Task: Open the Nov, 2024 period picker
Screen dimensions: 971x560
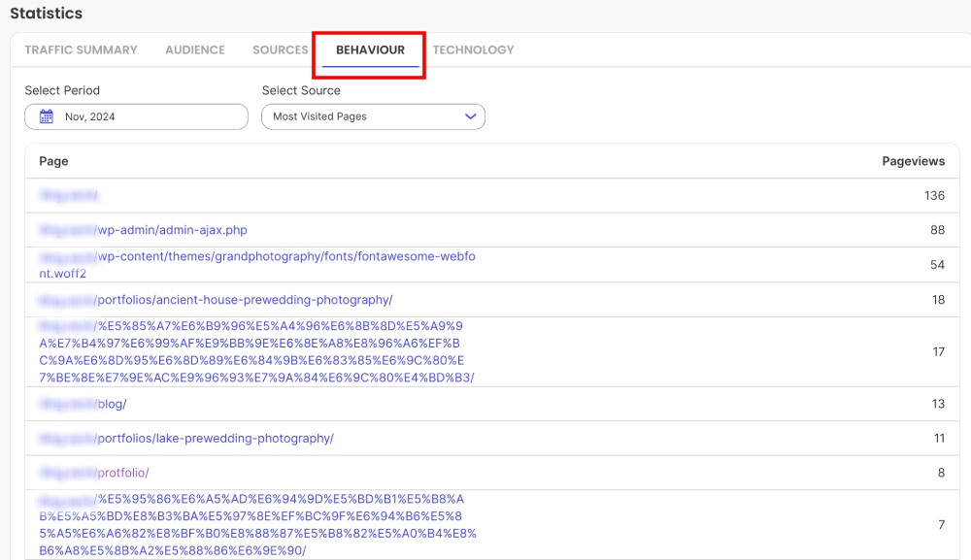Action: tap(136, 116)
